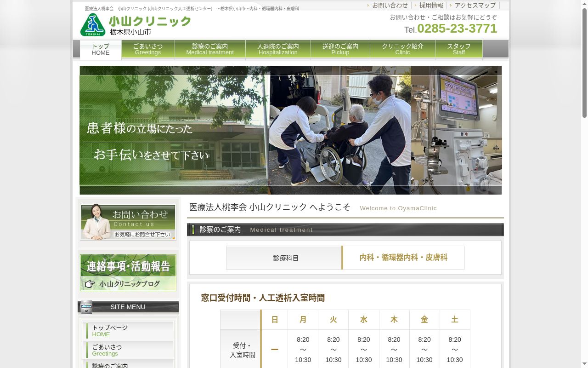Open 入退院のご案内 Hospitalization navigation item
588x368 pixels.
click(278, 49)
